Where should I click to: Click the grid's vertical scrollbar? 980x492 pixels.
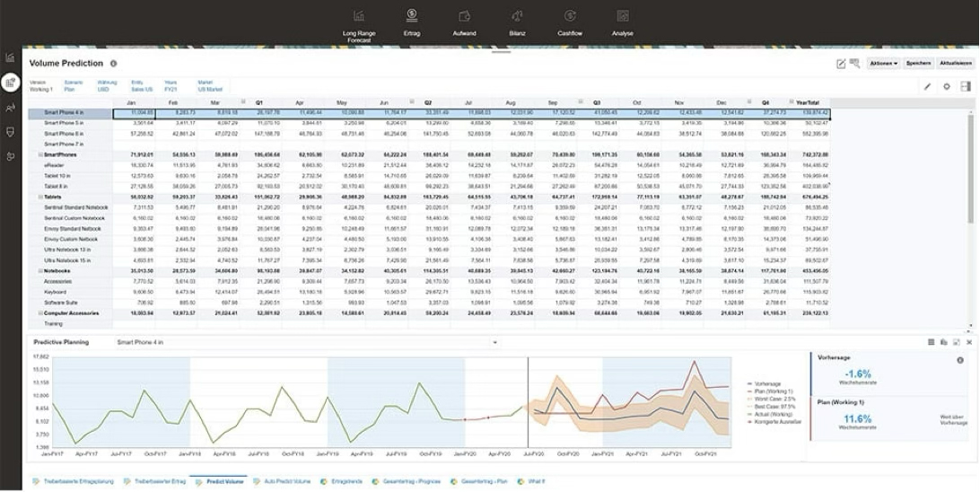[x=969, y=171]
